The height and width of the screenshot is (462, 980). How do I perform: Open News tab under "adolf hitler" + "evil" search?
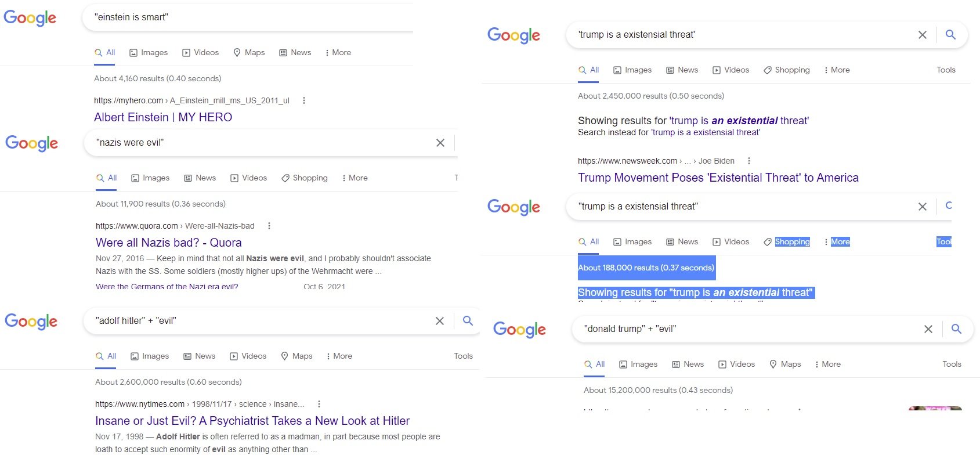click(200, 356)
